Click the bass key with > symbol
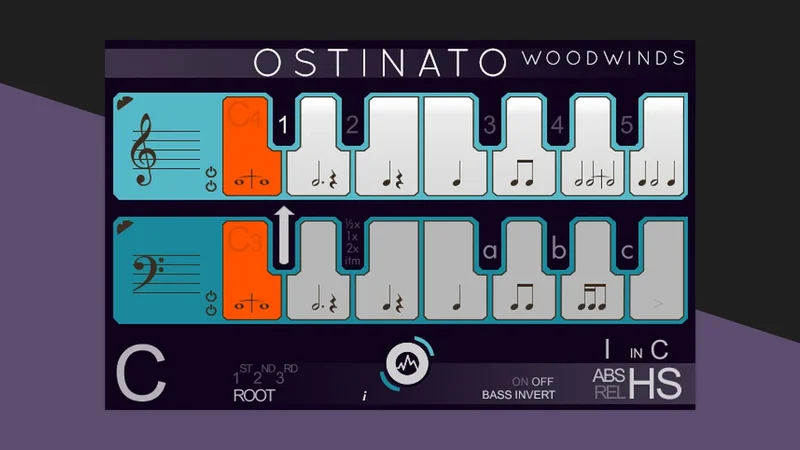800x450 pixels. tap(658, 270)
